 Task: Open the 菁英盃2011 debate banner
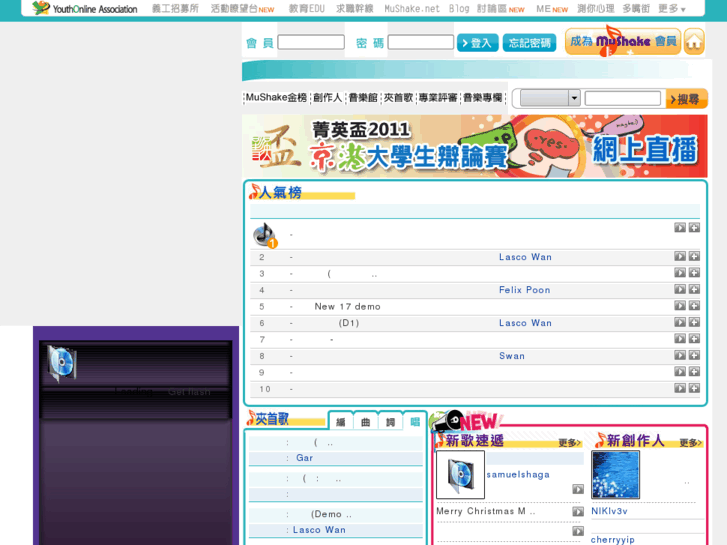(x=475, y=146)
